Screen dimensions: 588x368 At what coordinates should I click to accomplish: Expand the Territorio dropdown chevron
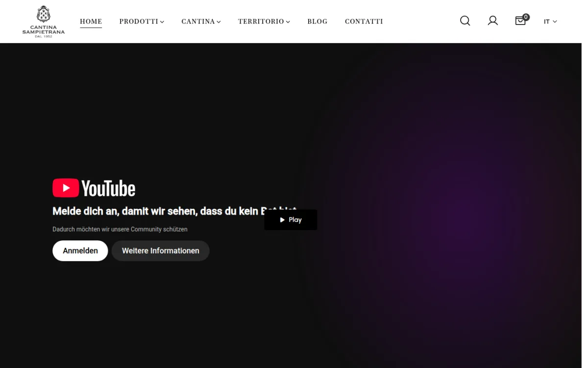(x=288, y=22)
